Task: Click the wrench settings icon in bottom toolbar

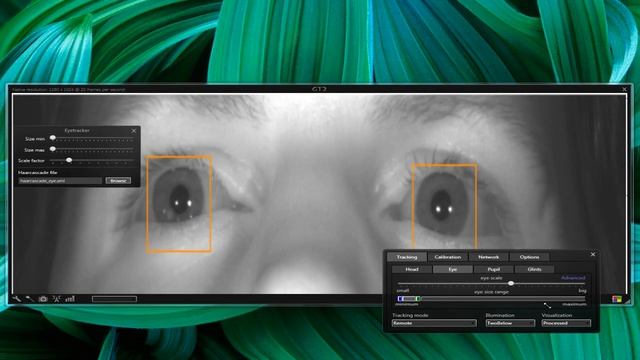Action: coord(17,299)
